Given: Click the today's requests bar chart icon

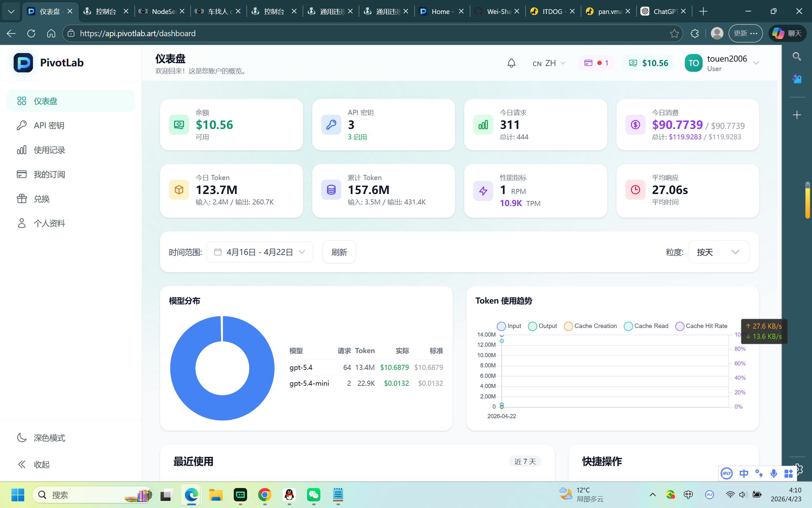Looking at the screenshot, I should pyautogui.click(x=483, y=125).
